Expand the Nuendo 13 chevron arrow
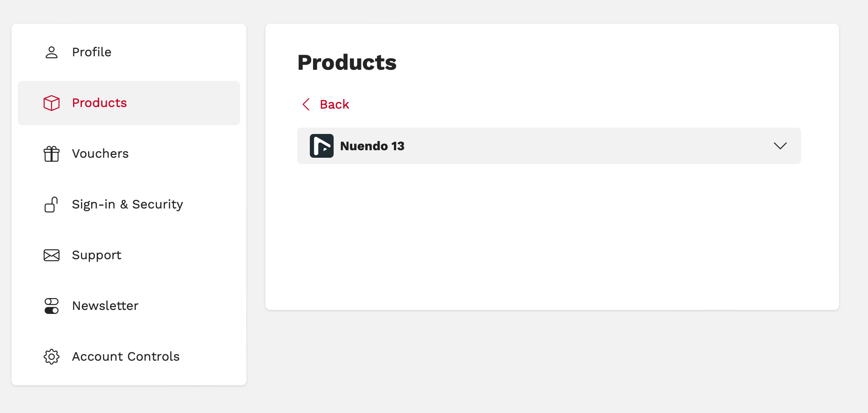This screenshot has width=868, height=413. coord(780,146)
